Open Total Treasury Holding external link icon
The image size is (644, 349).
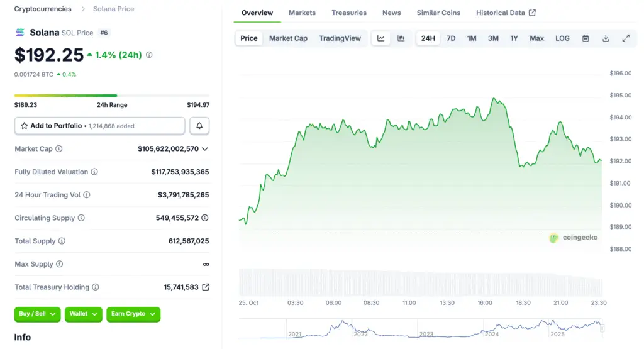pos(205,287)
